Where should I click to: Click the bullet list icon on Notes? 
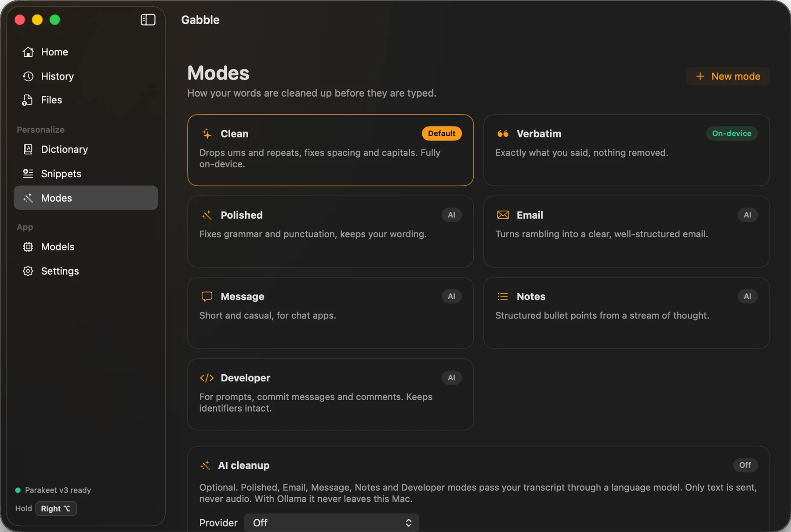coord(503,297)
